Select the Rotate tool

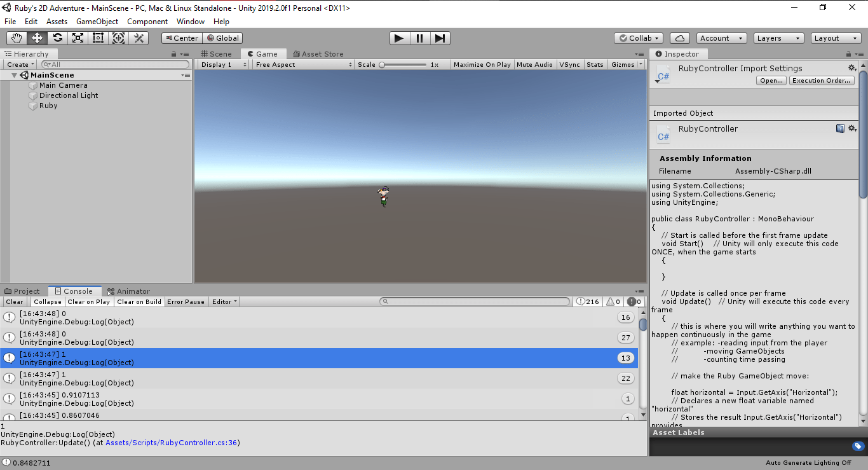pos(57,38)
